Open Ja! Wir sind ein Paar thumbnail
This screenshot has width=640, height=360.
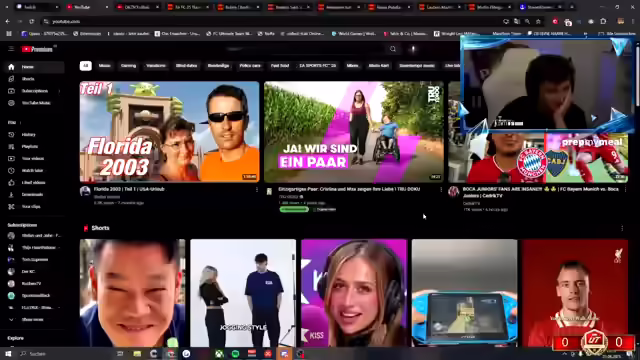(x=353, y=132)
